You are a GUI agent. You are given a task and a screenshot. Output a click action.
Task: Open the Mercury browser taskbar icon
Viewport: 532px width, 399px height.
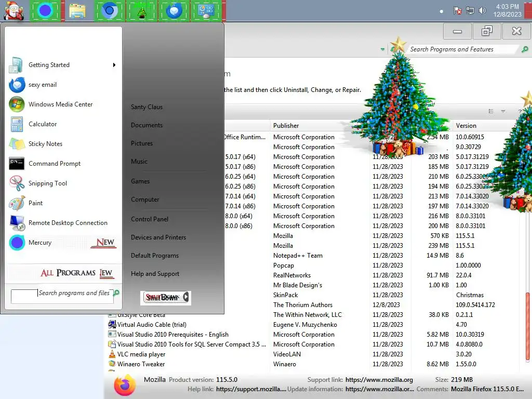(x=45, y=11)
